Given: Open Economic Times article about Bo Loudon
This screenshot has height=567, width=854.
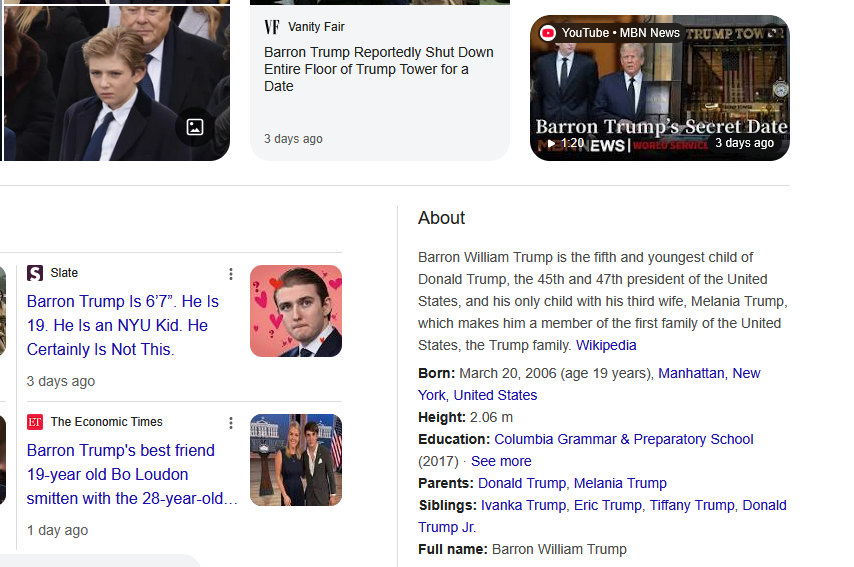Looking at the screenshot, I should [132, 474].
